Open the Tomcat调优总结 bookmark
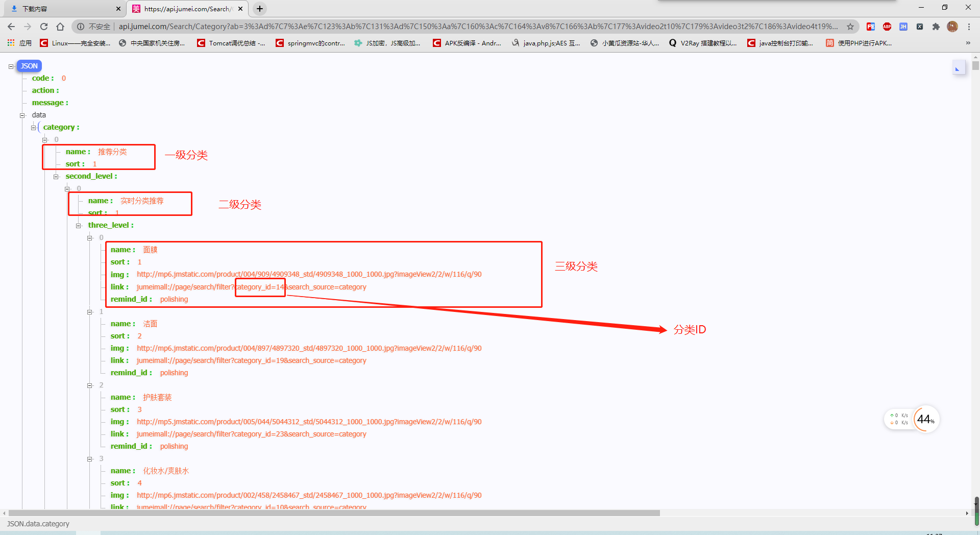The width and height of the screenshot is (980, 535). [231, 43]
